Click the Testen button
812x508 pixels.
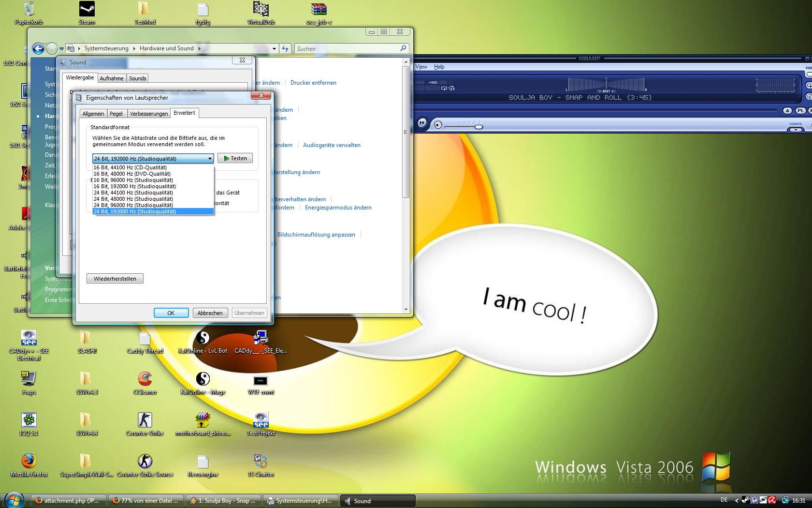(x=235, y=158)
